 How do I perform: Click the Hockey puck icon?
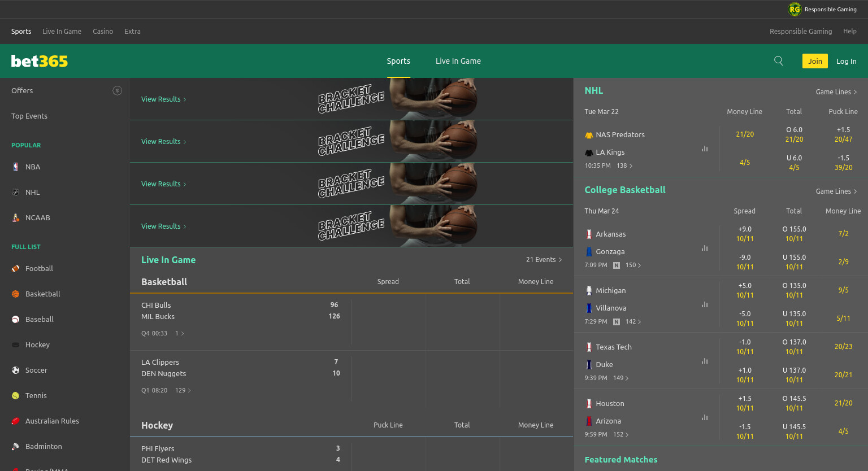tap(15, 345)
